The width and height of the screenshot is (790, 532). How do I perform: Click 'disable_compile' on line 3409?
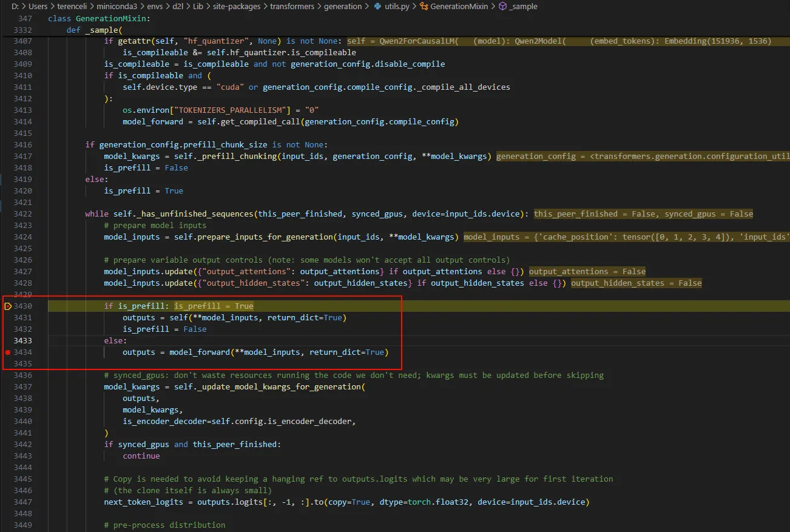[x=410, y=64]
